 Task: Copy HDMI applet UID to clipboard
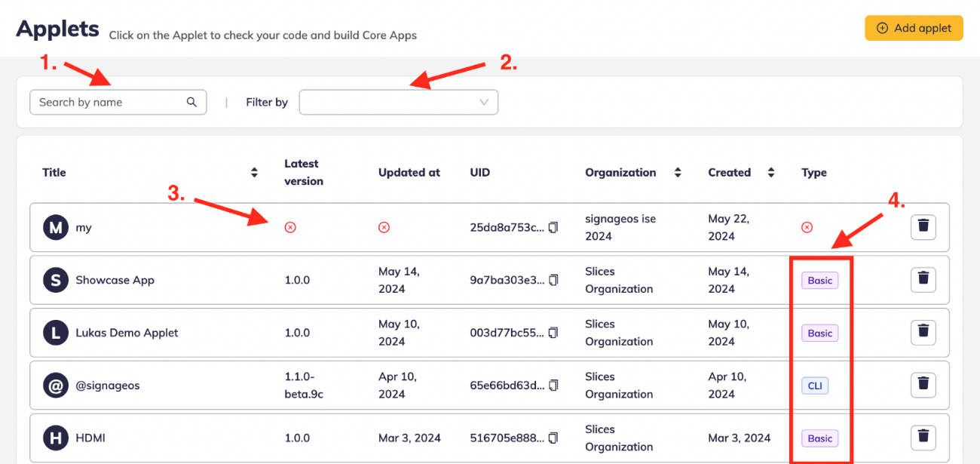click(x=553, y=438)
